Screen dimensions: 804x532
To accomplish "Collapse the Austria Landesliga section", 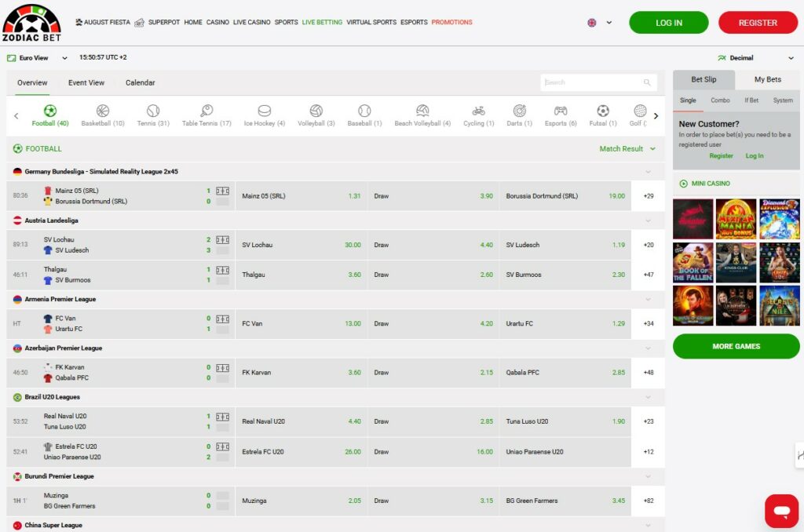I will tap(648, 220).
